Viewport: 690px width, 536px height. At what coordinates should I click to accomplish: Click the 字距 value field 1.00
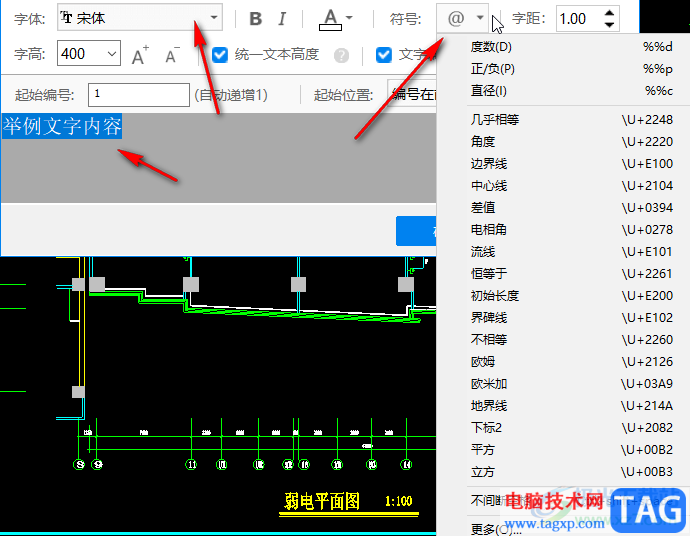pyautogui.click(x=579, y=18)
